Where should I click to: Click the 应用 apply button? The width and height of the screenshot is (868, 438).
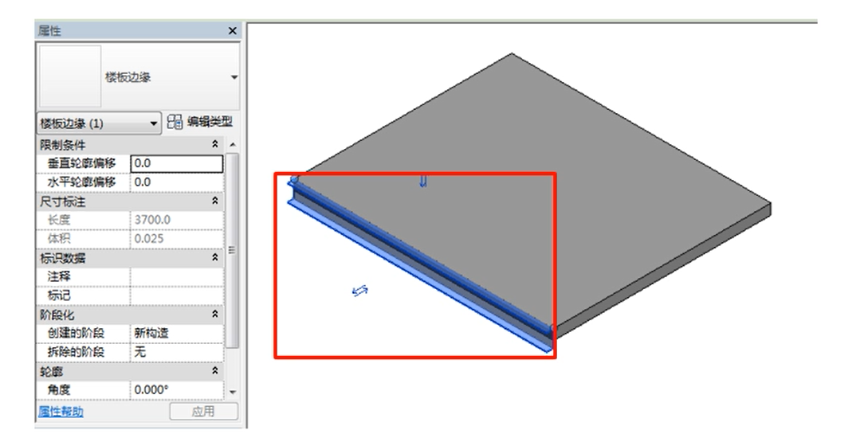tap(203, 412)
